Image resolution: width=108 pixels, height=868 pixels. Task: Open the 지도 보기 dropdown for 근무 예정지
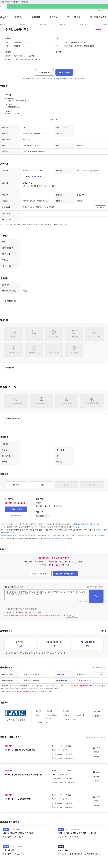101,207
